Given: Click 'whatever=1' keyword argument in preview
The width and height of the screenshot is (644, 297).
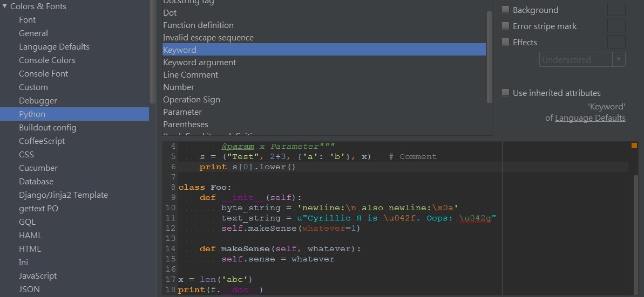Looking at the screenshot, I should pos(329,229).
